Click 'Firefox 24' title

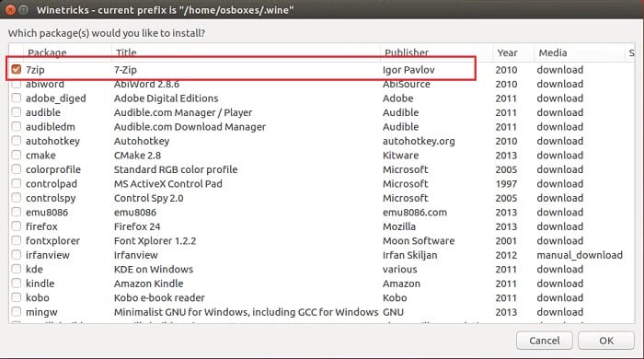pos(137,226)
